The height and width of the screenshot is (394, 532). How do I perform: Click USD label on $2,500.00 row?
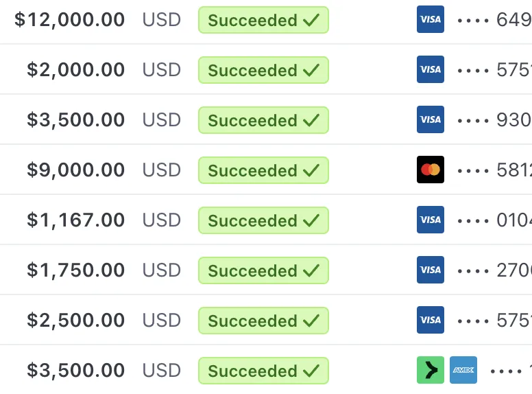(x=162, y=321)
